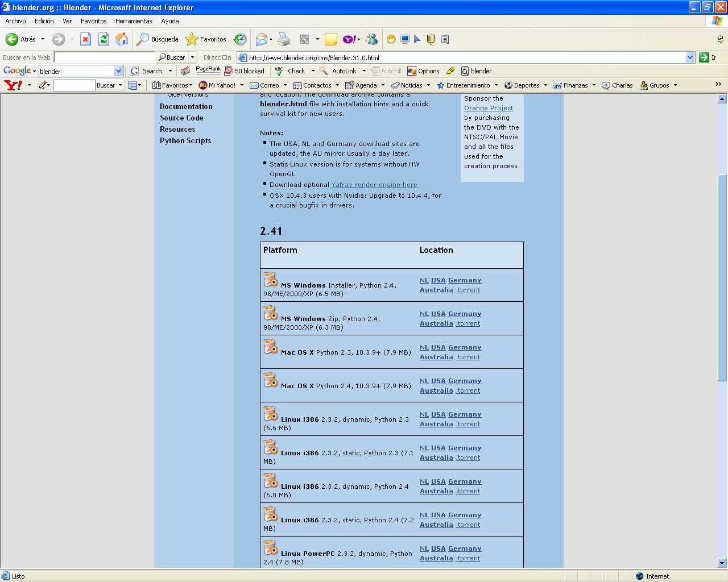The height and width of the screenshot is (582, 728).
Task: Open the Python Scripts sidebar link
Action: (x=185, y=140)
